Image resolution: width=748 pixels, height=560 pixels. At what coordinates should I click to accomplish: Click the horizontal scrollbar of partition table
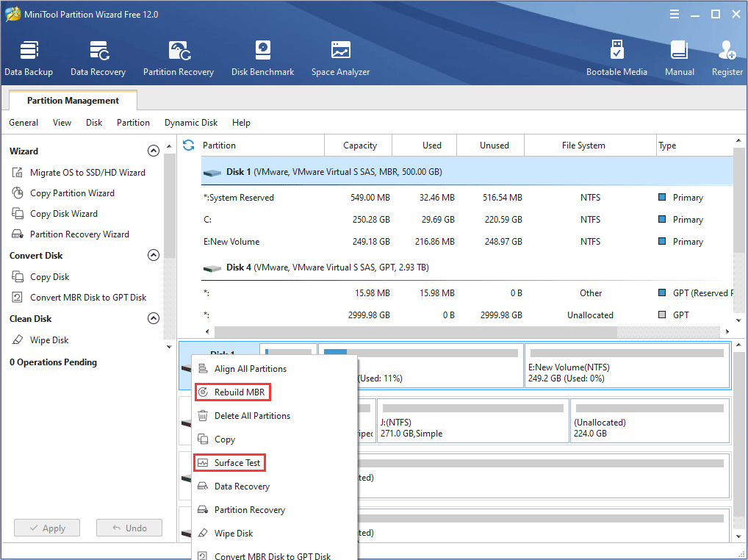click(x=415, y=331)
